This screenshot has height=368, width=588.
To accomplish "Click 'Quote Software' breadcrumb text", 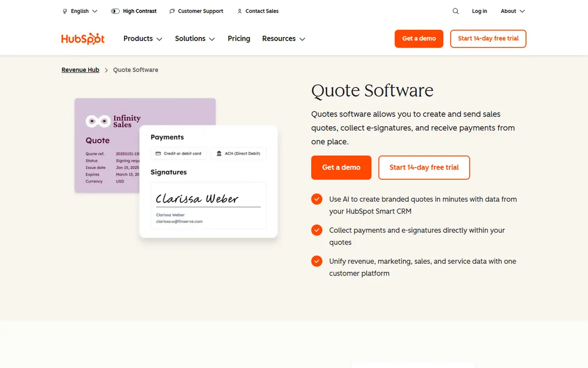I will point(135,70).
